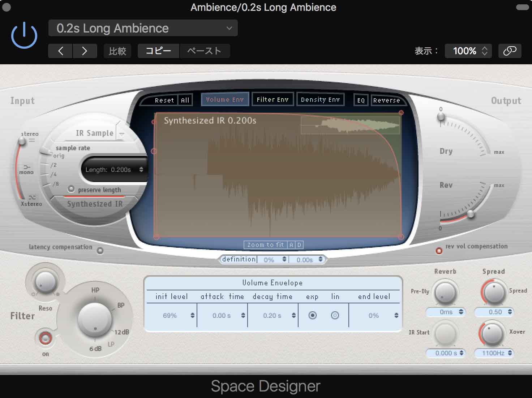
Task: Select IR Sample mode
Action: tap(95, 133)
